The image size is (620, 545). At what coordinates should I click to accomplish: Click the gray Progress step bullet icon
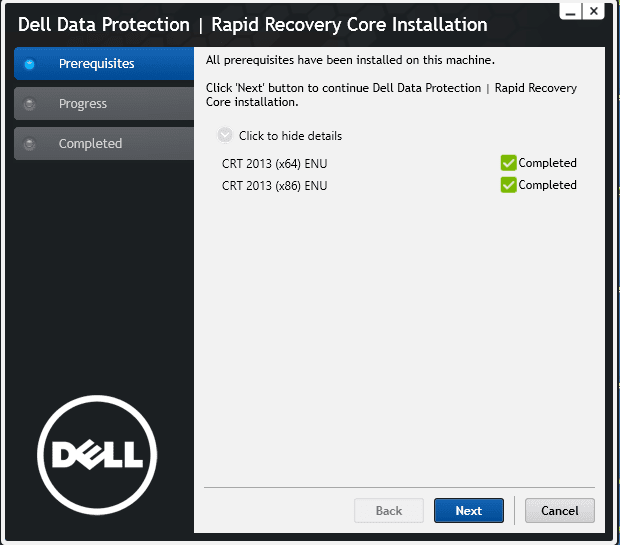[29, 104]
